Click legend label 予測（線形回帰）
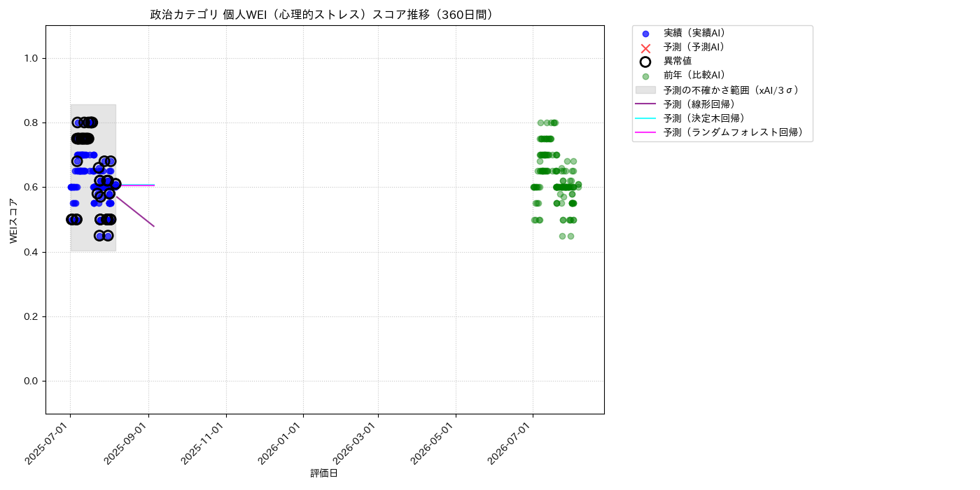The width and height of the screenshot is (980, 490). (699, 104)
